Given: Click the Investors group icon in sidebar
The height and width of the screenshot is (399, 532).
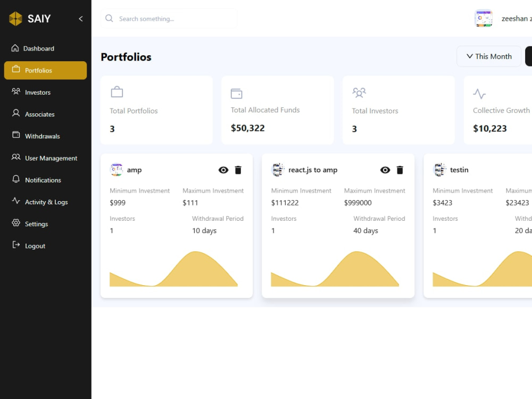Looking at the screenshot, I should pyautogui.click(x=16, y=92).
